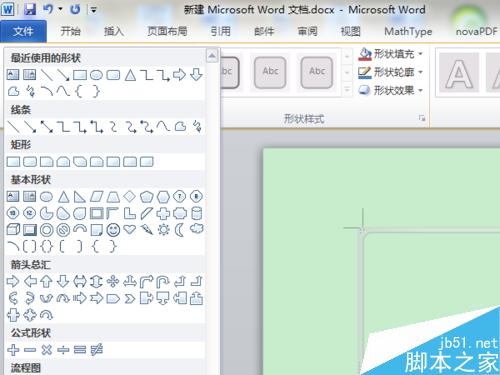
Task: Switch to the 页面布局 tab
Action: (x=167, y=31)
